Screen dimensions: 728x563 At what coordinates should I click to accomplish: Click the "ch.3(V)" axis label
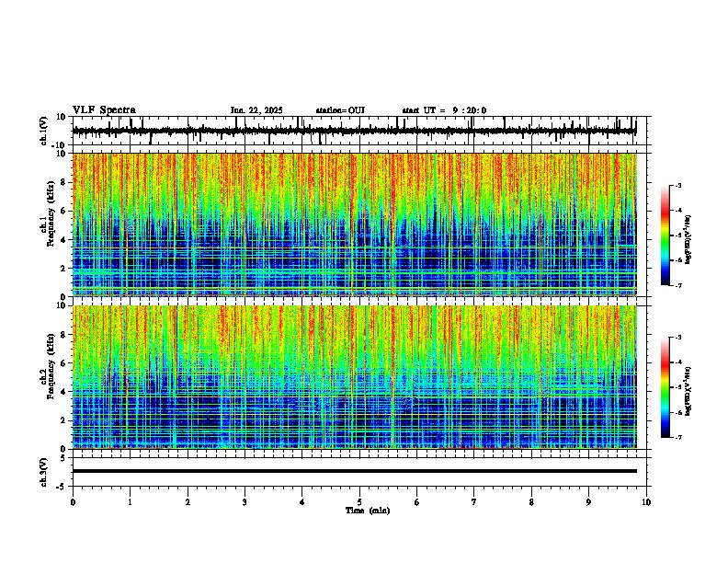pos(44,472)
